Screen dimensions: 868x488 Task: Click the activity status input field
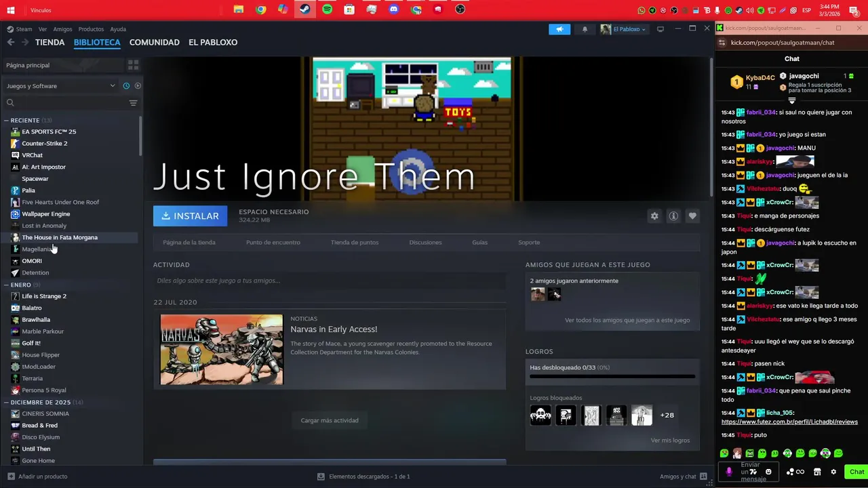tap(330, 281)
